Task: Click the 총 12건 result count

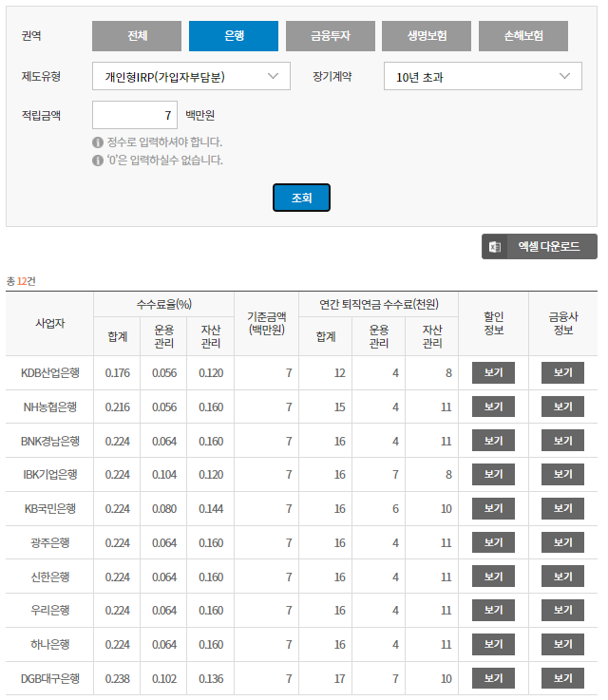Action: (21, 281)
